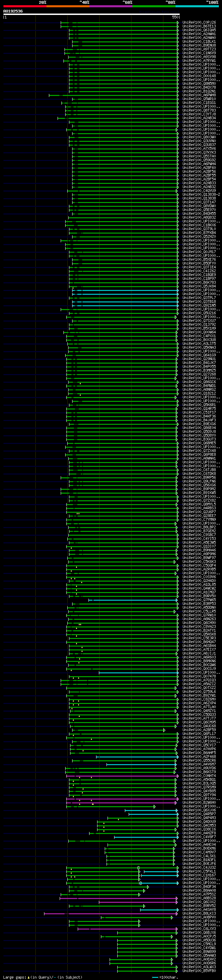Image resolution: width=222 pixels, height=980 pixels.
Task: Open hit UniRef100_Q8N5M0
Action: (199, 84)
